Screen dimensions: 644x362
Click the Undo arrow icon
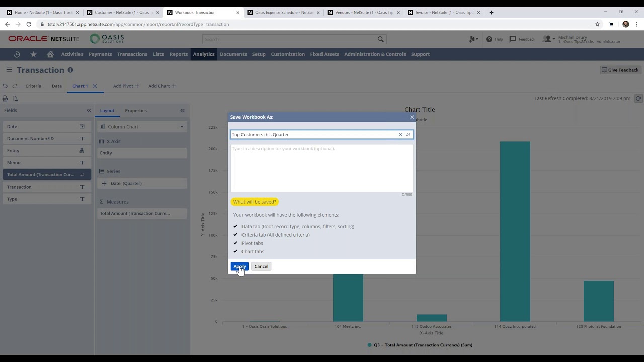pyautogui.click(x=5, y=86)
